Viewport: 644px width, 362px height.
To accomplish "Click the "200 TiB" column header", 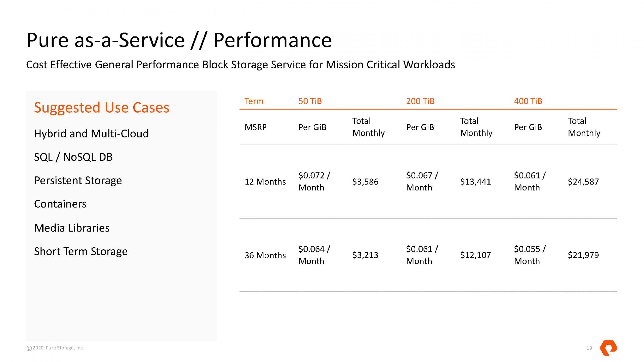I will tap(420, 101).
